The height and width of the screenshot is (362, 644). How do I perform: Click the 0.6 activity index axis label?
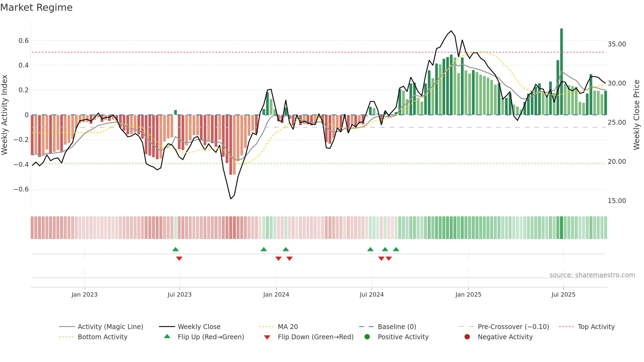coord(24,40)
